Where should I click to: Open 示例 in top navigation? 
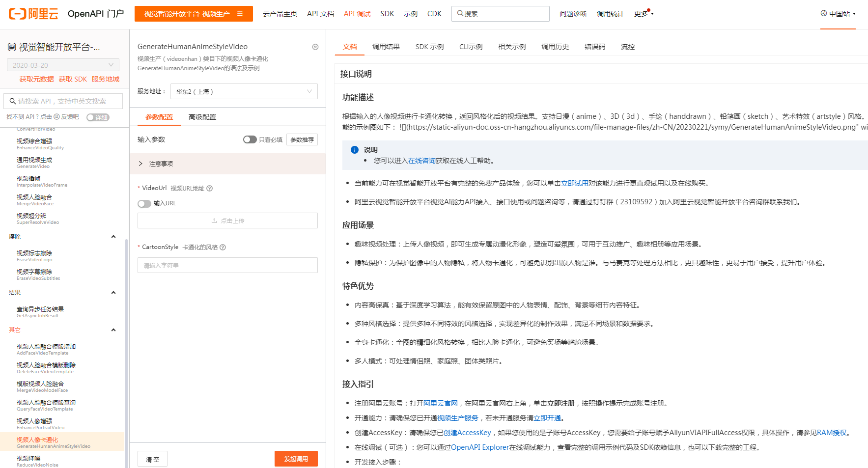(x=411, y=14)
